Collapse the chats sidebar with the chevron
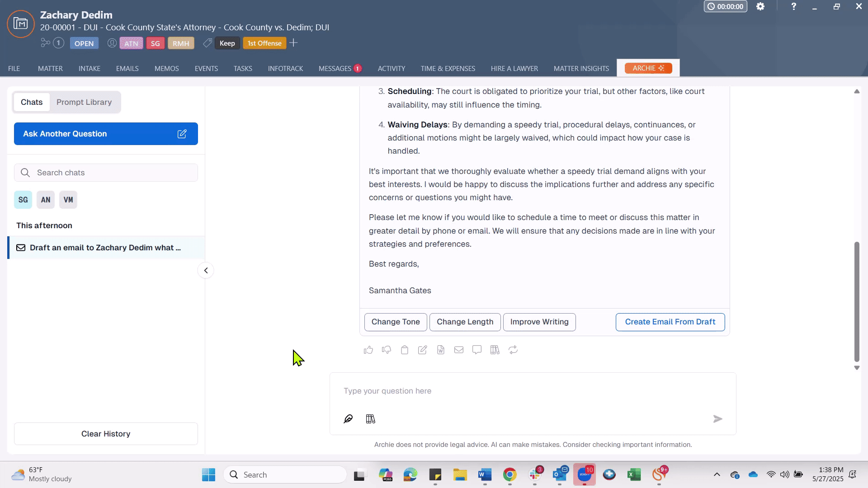This screenshot has width=868, height=488. click(206, 271)
